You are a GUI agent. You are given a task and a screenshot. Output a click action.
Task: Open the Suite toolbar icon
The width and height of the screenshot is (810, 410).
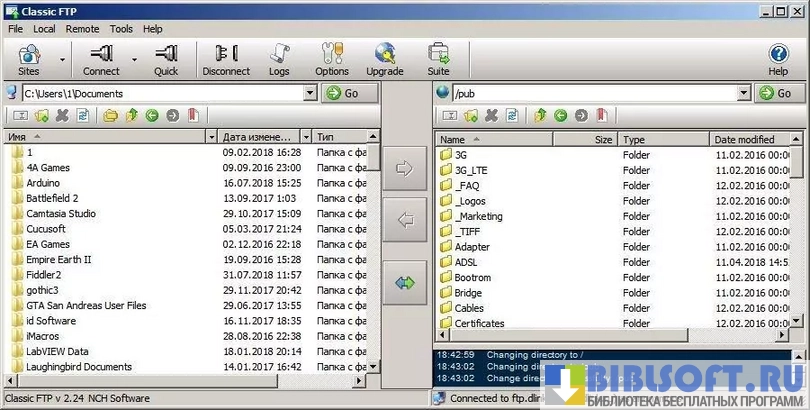click(x=438, y=59)
